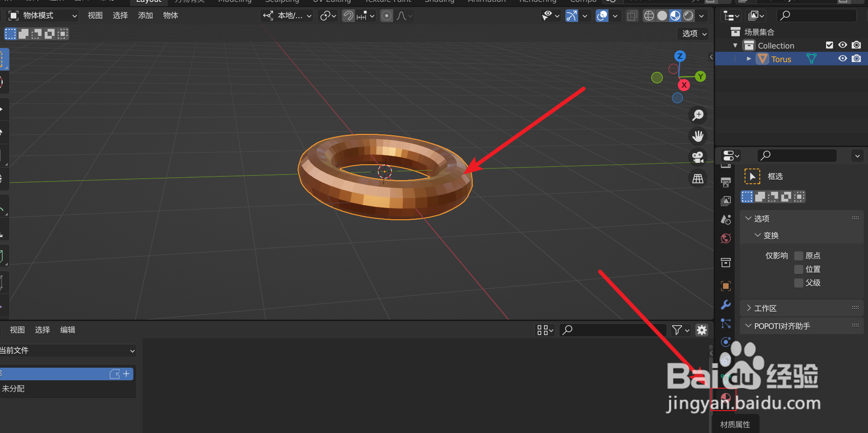Open the 添加 menu in the viewport header

145,15
